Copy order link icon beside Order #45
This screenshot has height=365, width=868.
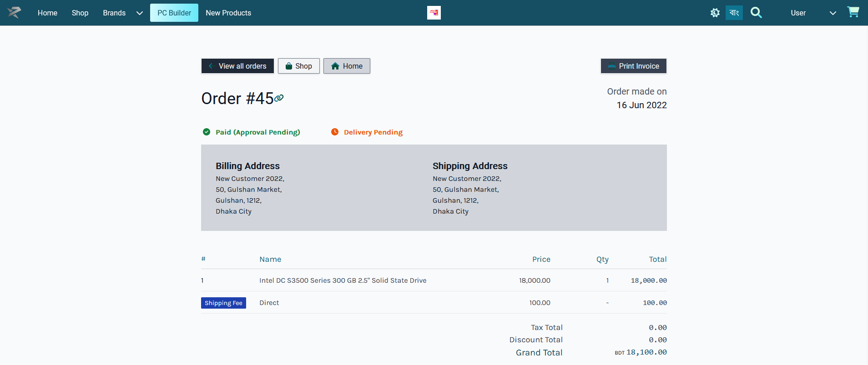tap(279, 98)
